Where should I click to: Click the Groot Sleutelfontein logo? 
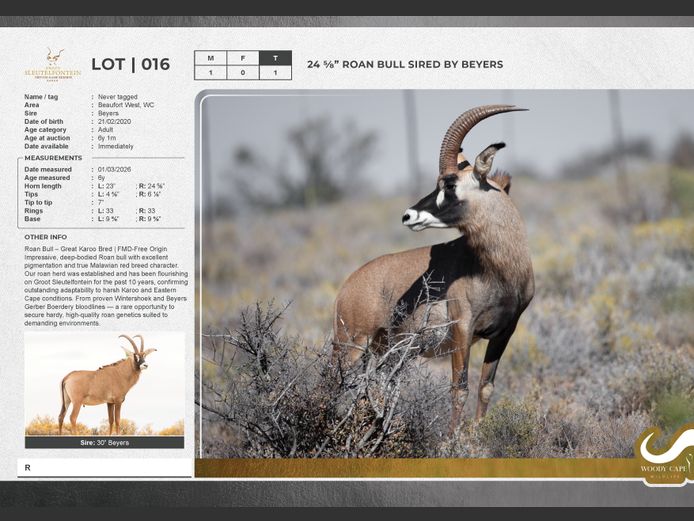53,64
